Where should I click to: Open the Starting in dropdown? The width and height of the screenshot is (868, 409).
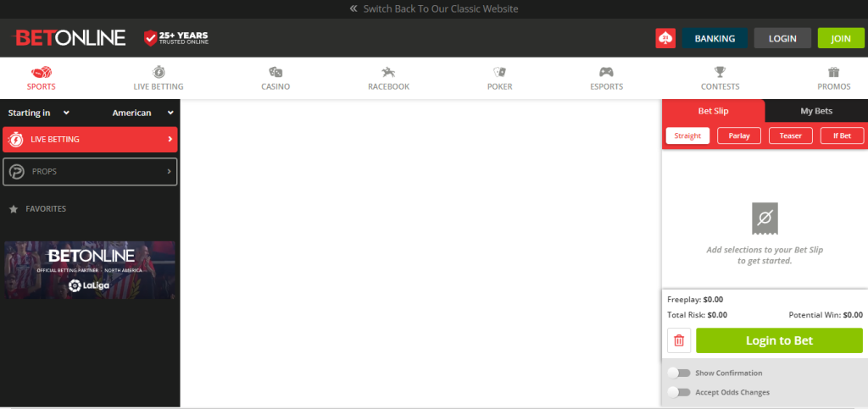click(x=39, y=113)
